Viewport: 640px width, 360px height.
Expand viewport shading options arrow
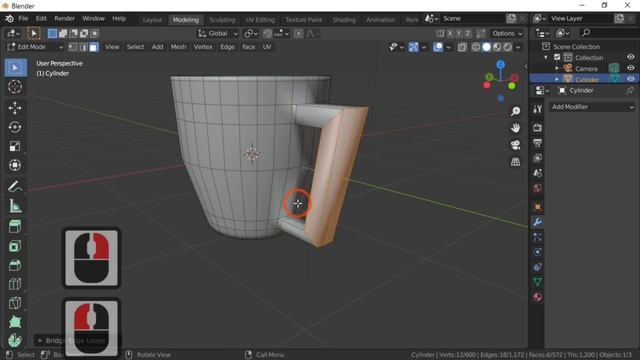click(518, 47)
